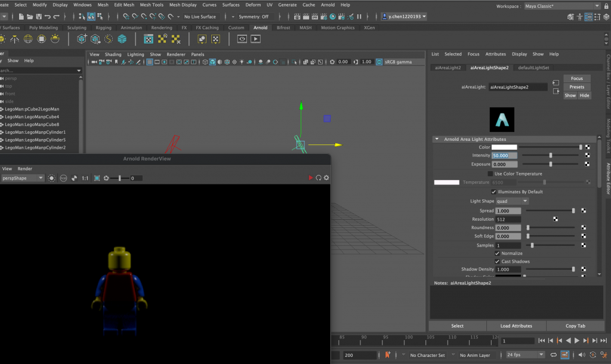Click the Presets button

pos(577,87)
